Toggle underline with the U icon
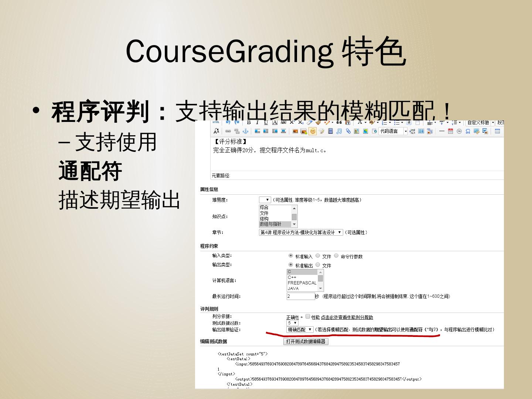Image resolution: width=532 pixels, height=399 pixels. [266, 123]
